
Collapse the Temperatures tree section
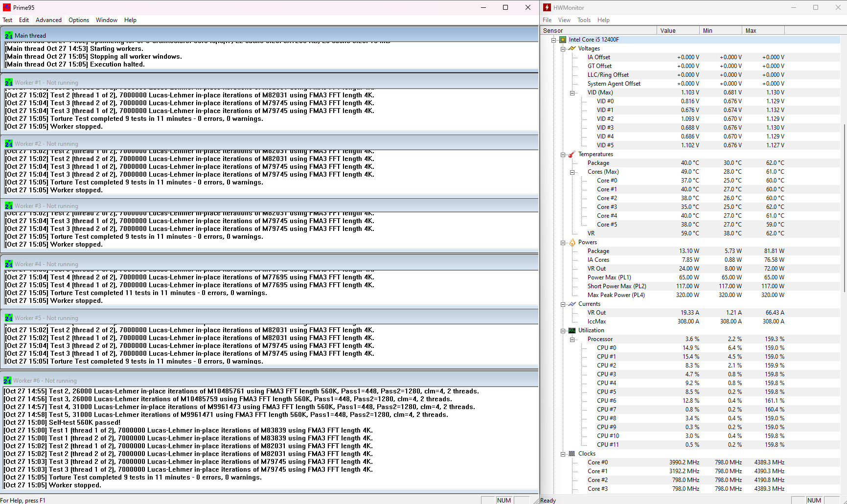563,155
